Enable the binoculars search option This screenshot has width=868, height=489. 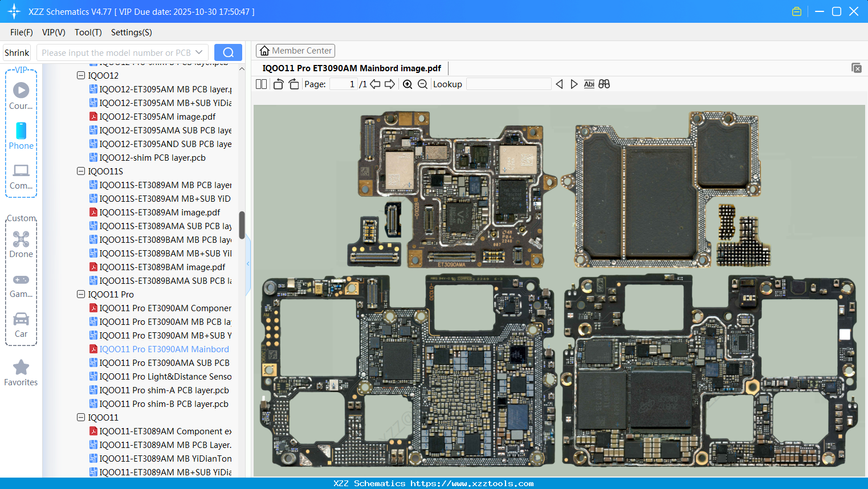click(604, 84)
